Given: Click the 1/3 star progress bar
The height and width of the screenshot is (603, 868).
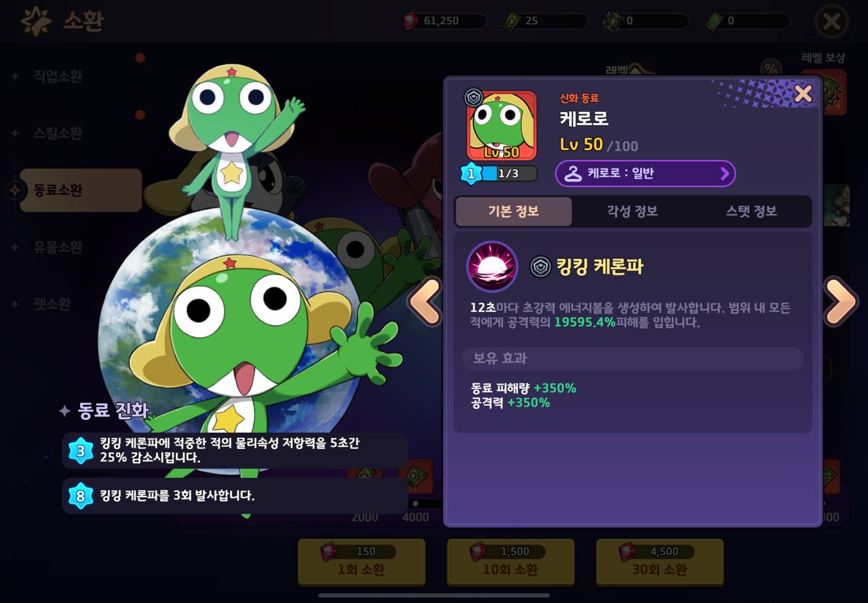Looking at the screenshot, I should [x=509, y=174].
